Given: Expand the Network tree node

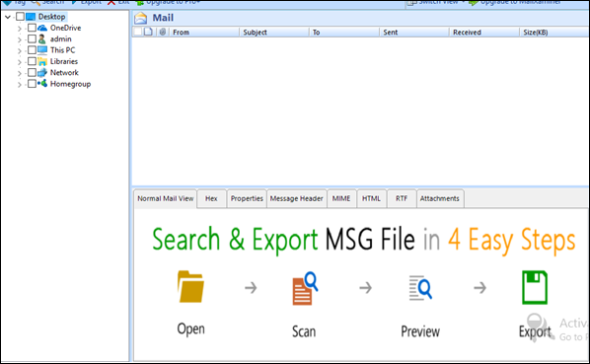Looking at the screenshot, I should [x=20, y=73].
